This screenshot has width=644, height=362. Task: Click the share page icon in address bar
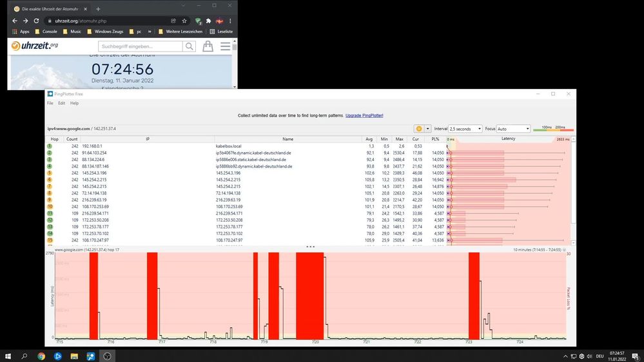[x=173, y=21]
